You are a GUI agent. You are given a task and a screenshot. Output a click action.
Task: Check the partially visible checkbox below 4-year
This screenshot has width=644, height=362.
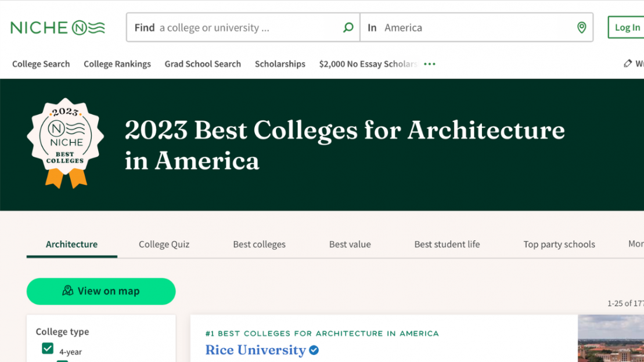pyautogui.click(x=63, y=360)
